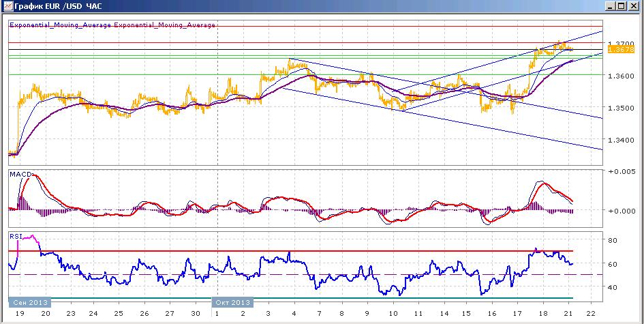The height and width of the screenshot is (324, 644).
Task: Click the 'Окт 2013' month marker
Action: point(232,303)
